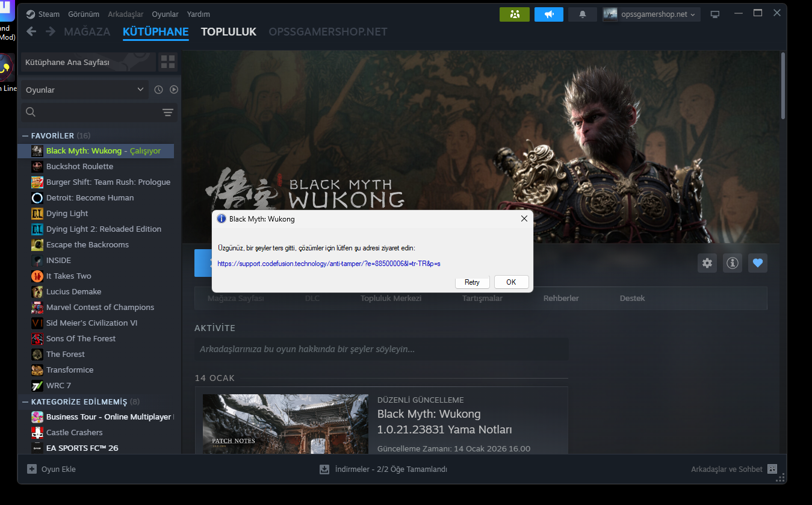Open the Görünüm menu

[83, 14]
